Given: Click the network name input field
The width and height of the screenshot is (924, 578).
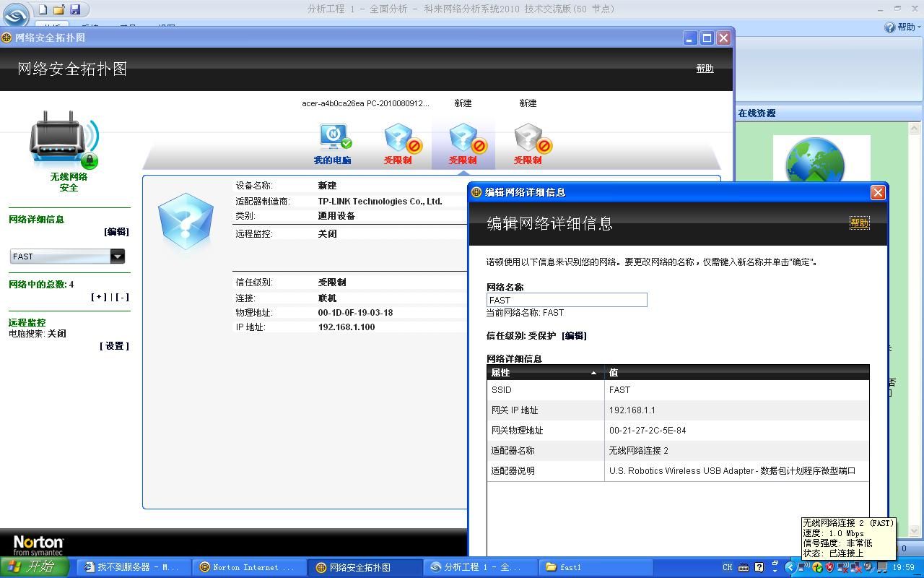Looking at the screenshot, I should point(567,300).
